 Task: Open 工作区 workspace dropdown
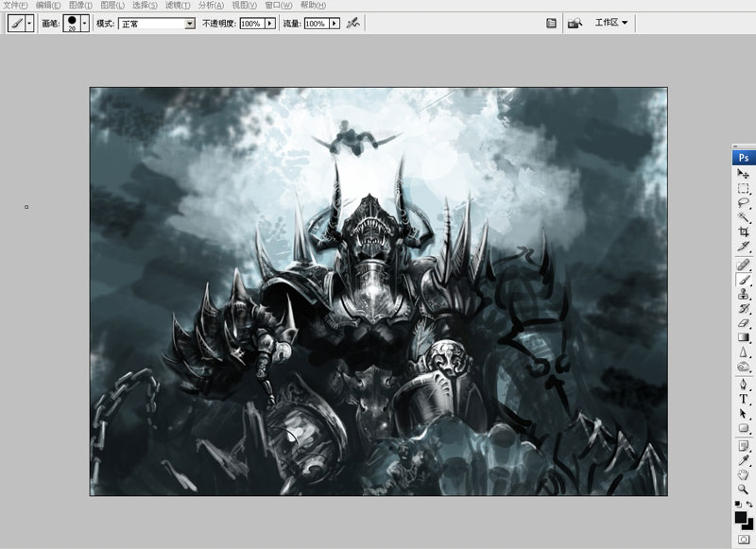(610, 23)
